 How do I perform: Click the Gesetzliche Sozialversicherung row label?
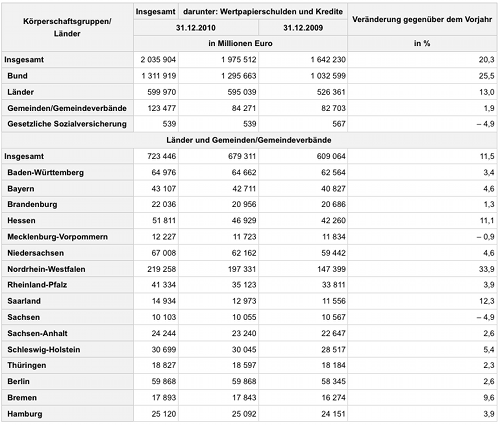[67, 124]
